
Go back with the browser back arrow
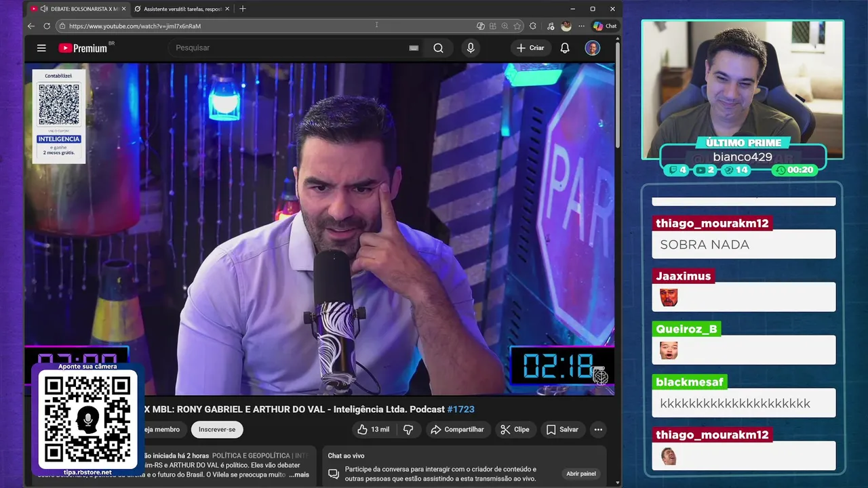[31, 26]
